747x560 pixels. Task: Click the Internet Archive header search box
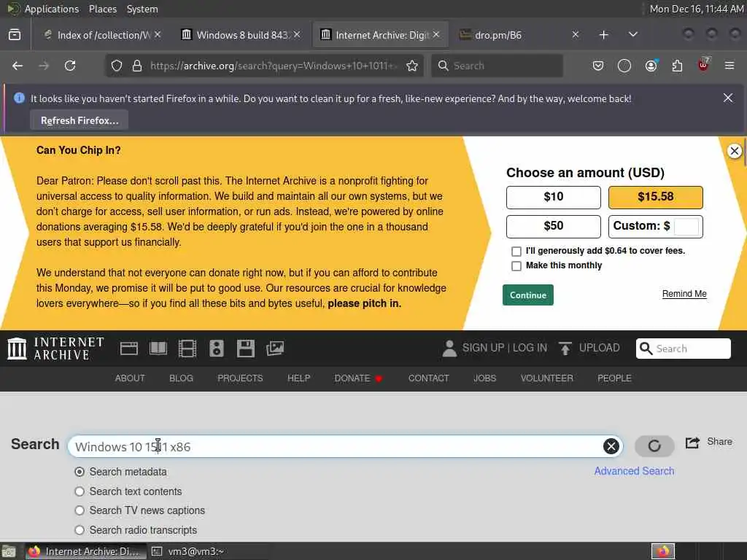point(683,349)
